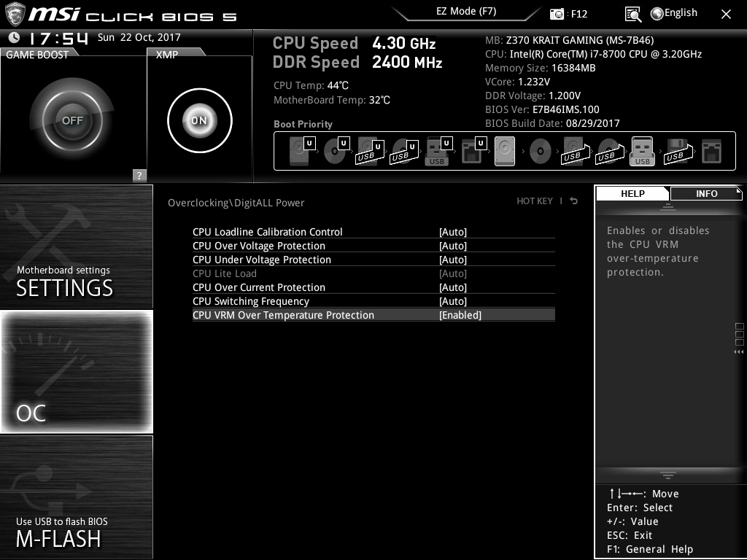
Task: Select the UEFI network boot device icon
Action: tap(473, 151)
